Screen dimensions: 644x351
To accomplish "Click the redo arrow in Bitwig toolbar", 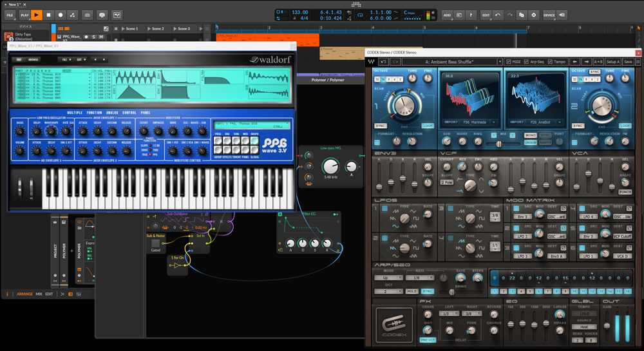I will pos(509,15).
